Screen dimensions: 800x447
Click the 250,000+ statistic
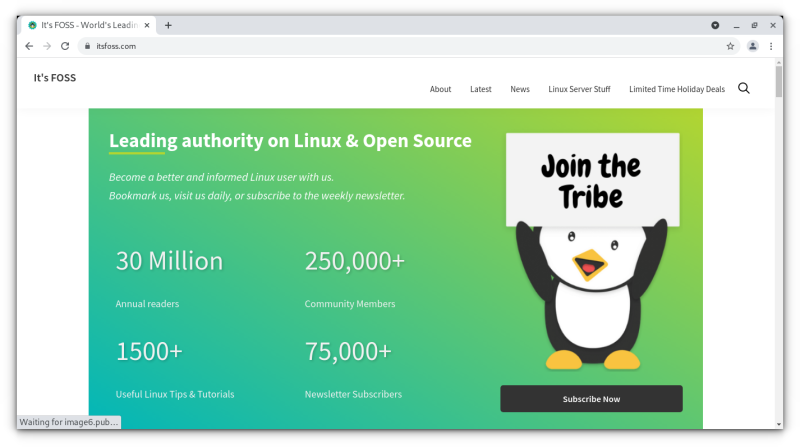(355, 261)
